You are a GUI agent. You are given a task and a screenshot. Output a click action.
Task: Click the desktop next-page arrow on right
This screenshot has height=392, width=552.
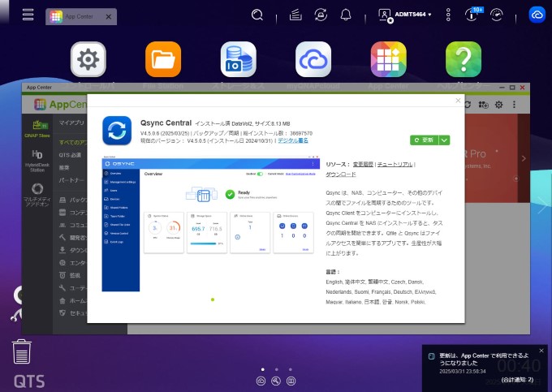pos(542,205)
